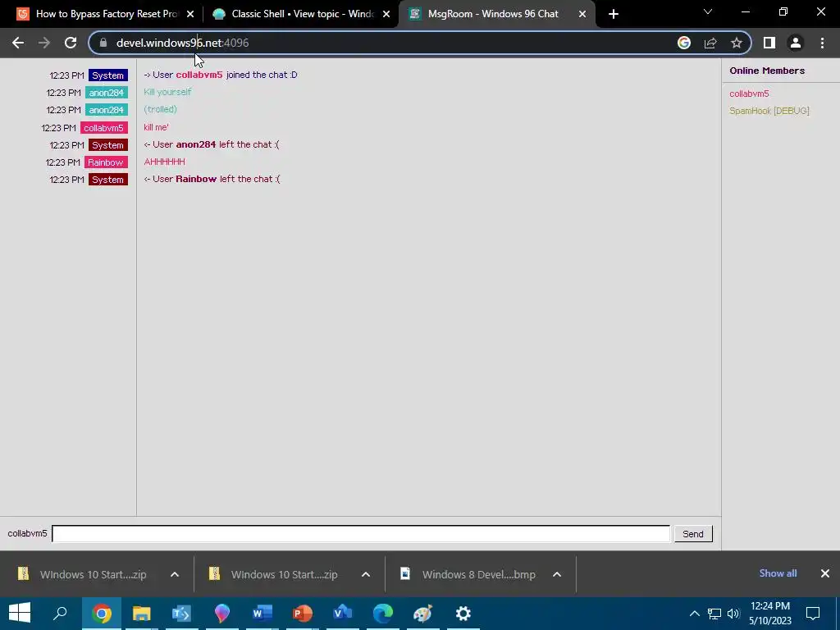Send the chat message
This screenshot has height=630, width=840.
pyautogui.click(x=693, y=533)
